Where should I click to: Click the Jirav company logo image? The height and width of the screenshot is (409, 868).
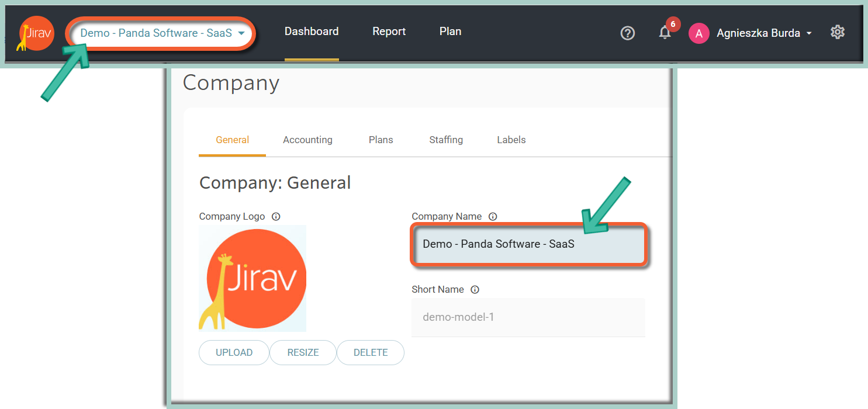click(x=253, y=279)
